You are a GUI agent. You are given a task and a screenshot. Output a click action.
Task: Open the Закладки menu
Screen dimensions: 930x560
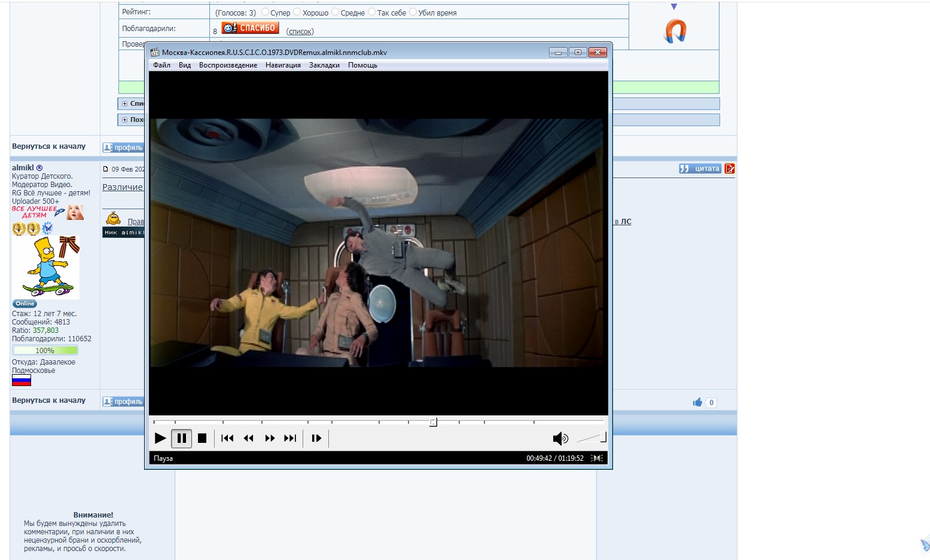[x=324, y=65]
